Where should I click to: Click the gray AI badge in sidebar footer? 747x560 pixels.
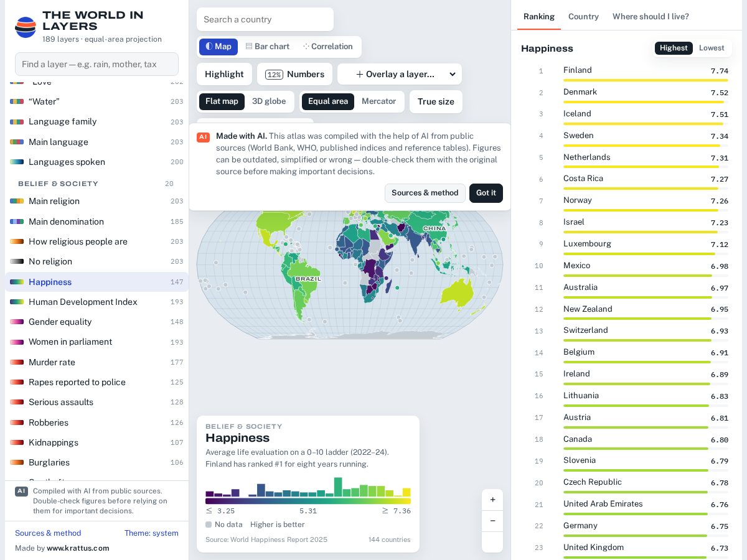click(x=21, y=491)
